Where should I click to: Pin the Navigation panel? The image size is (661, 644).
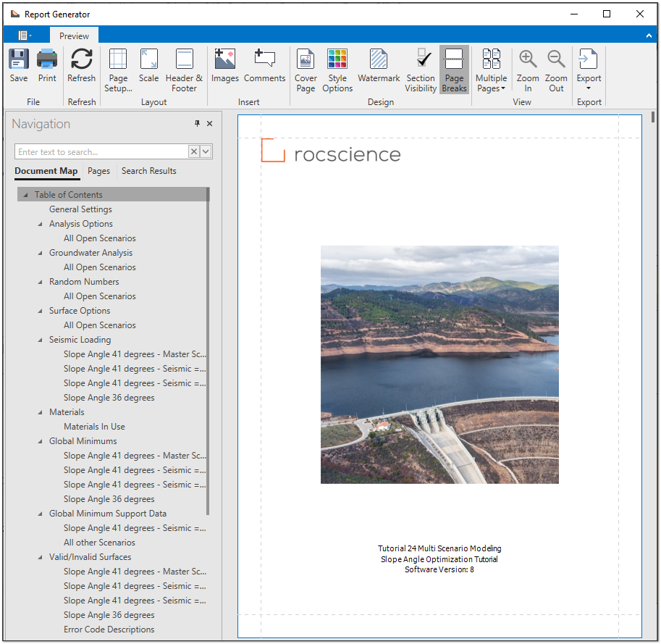pyautogui.click(x=197, y=124)
